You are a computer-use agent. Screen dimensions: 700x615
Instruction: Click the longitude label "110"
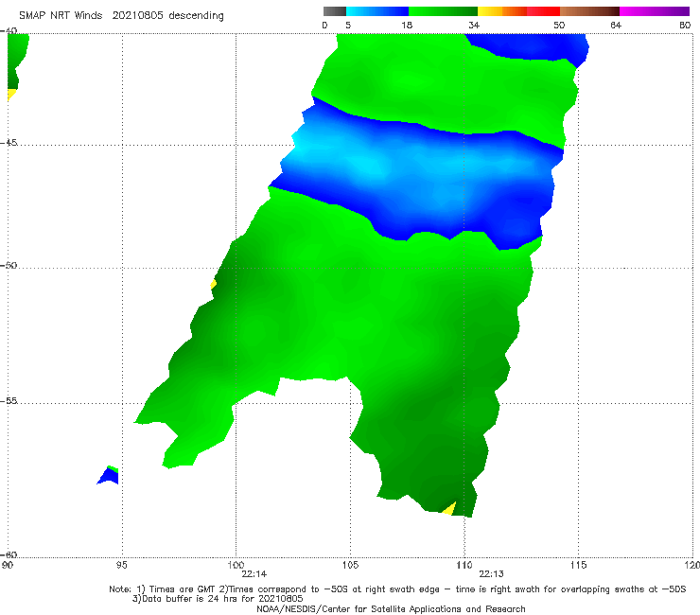pyautogui.click(x=464, y=566)
